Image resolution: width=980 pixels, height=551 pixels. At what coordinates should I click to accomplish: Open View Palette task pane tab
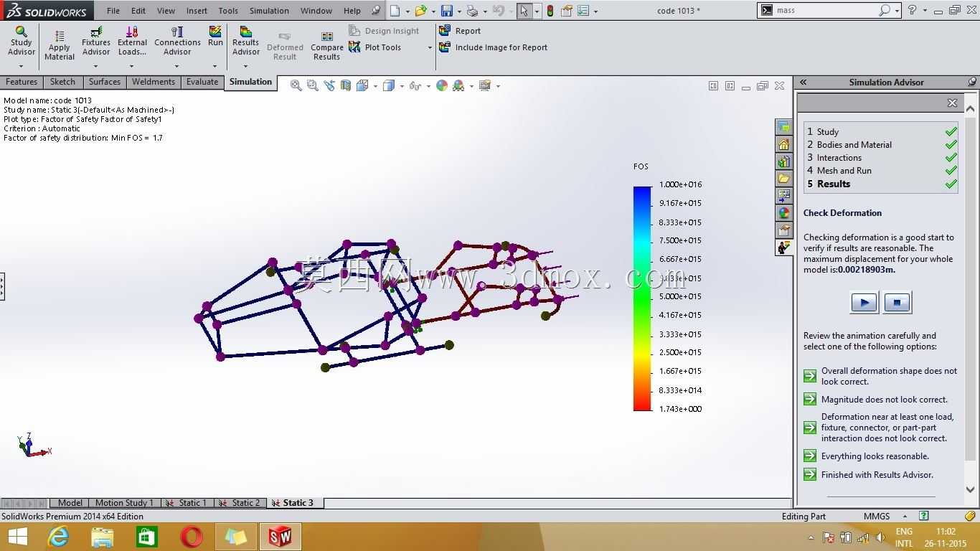(x=783, y=196)
